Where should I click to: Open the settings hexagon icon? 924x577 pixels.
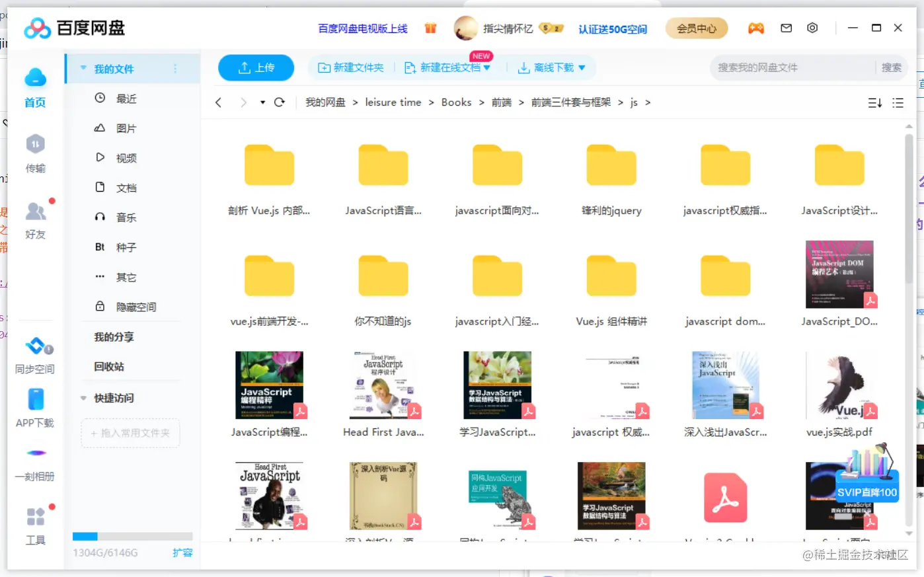[x=812, y=28]
